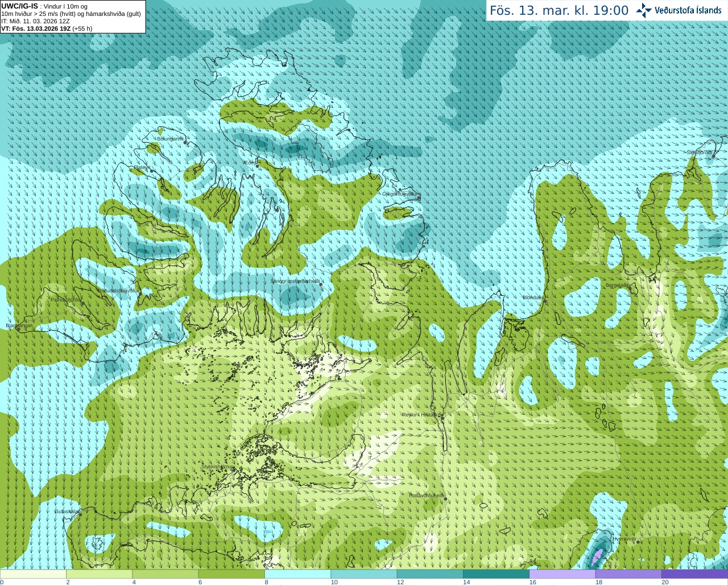The image size is (728, 586).
Task: Click the palest yellow 0–2 m/s legend swatch
Action: 33,574
